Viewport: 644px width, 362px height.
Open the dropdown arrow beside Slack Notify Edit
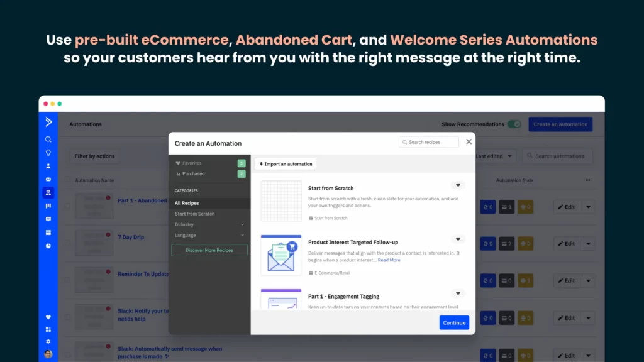(x=588, y=318)
